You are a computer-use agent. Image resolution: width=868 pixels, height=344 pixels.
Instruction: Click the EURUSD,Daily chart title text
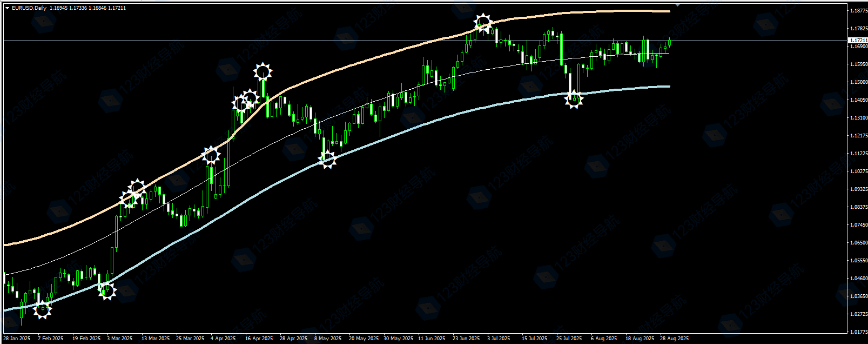click(x=29, y=8)
